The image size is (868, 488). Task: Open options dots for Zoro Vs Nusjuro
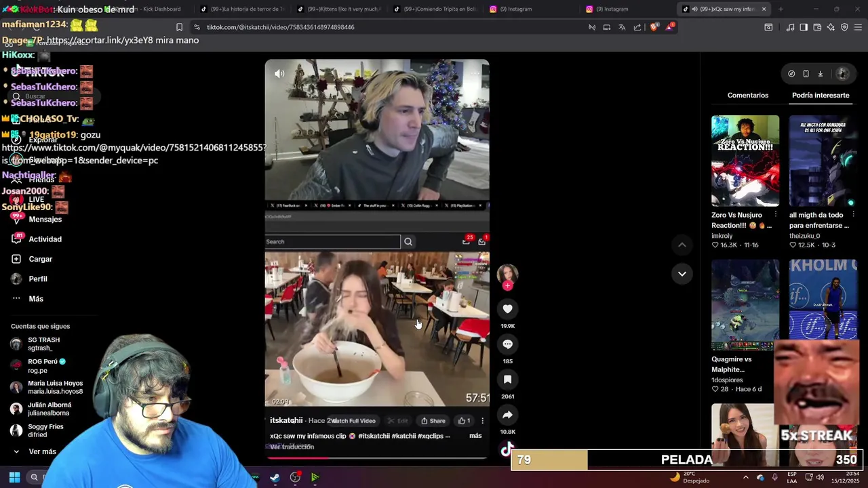tap(776, 214)
